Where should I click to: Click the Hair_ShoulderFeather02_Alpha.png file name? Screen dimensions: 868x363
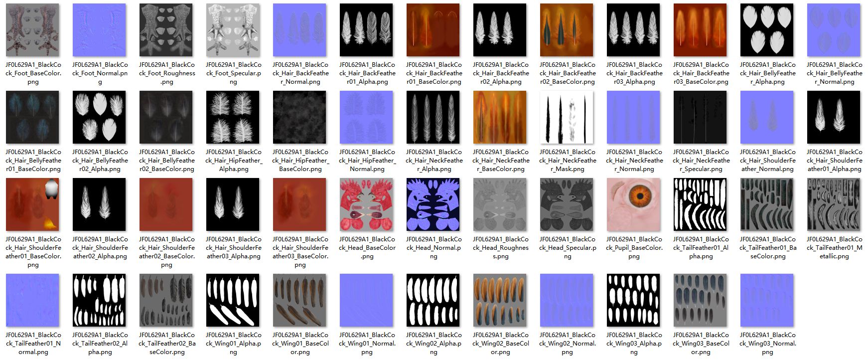100,248
